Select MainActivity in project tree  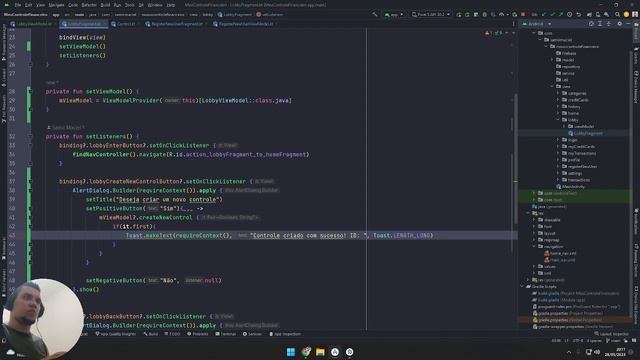[571, 187]
